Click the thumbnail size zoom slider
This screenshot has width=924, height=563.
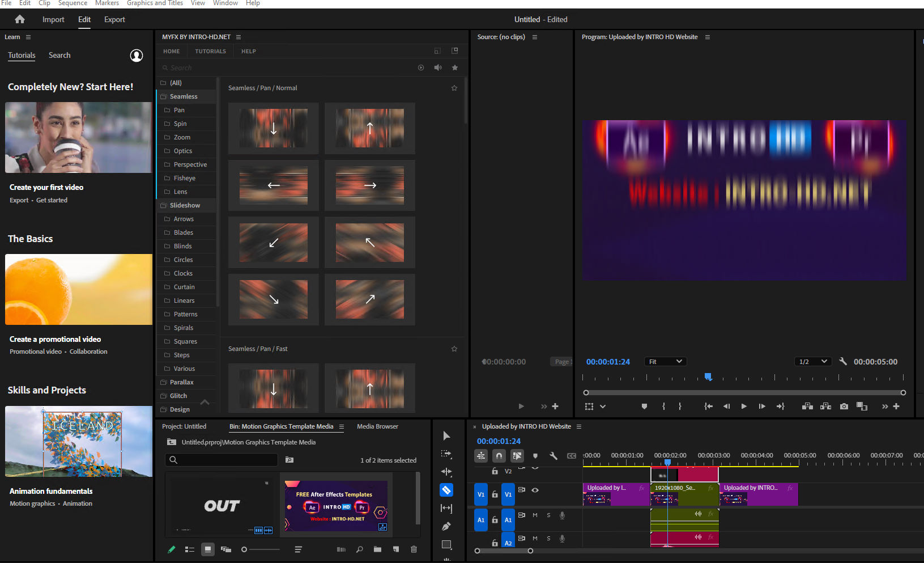coord(245,549)
